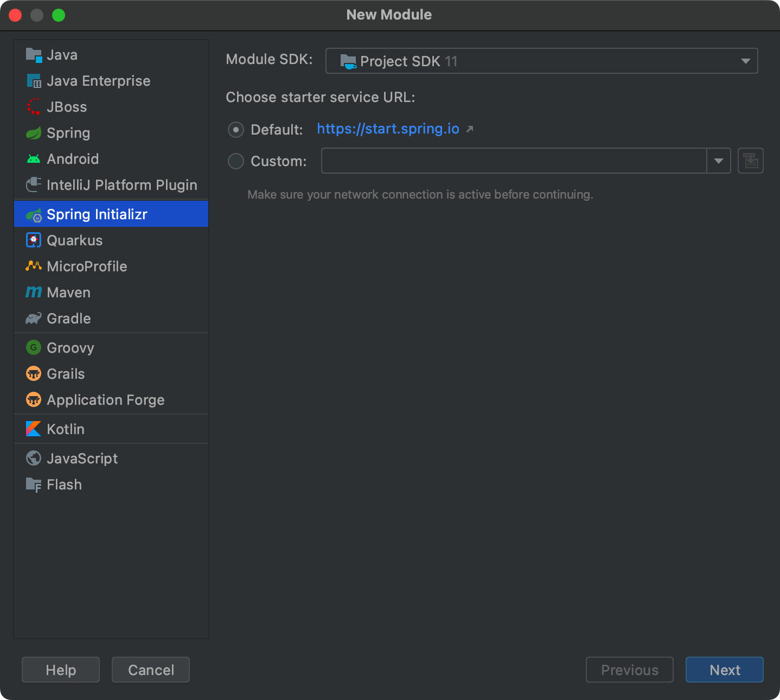The image size is (780, 700).
Task: Select the Groovy list entry
Action: tap(111, 348)
